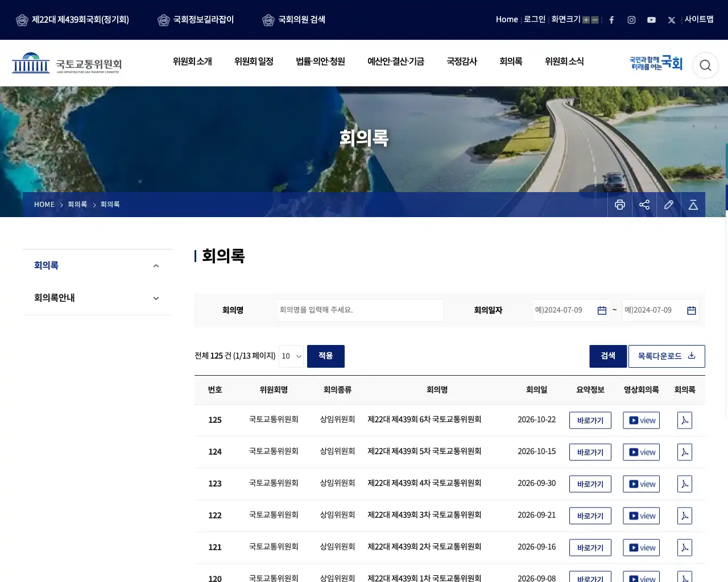Open the 위원회 소식 menu
728x582 pixels.
564,61
